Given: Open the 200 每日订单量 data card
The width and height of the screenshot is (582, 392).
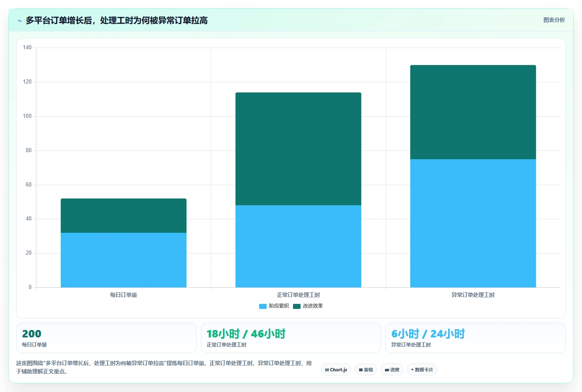Looking at the screenshot, I should point(106,338).
